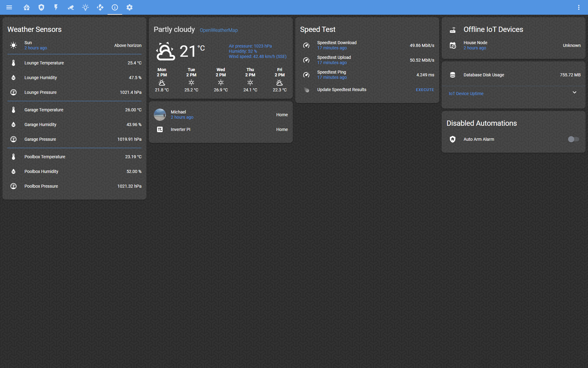Image resolution: width=588 pixels, height=368 pixels.
Task: Open the energy lightning bolt view
Action: (56, 7)
